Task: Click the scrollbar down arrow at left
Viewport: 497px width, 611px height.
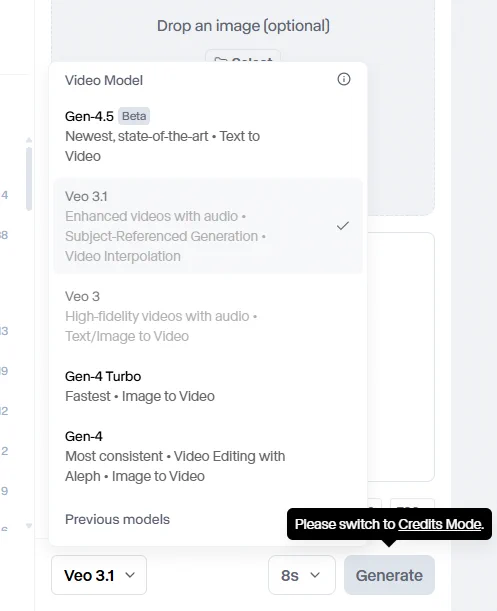Action: pyautogui.click(x=29, y=526)
